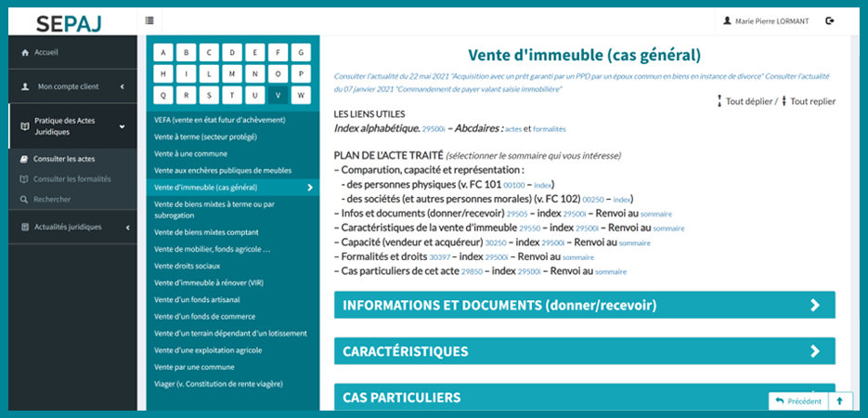
Task: Open Vente de mobilier, fonds agricole
Action: click(x=212, y=250)
